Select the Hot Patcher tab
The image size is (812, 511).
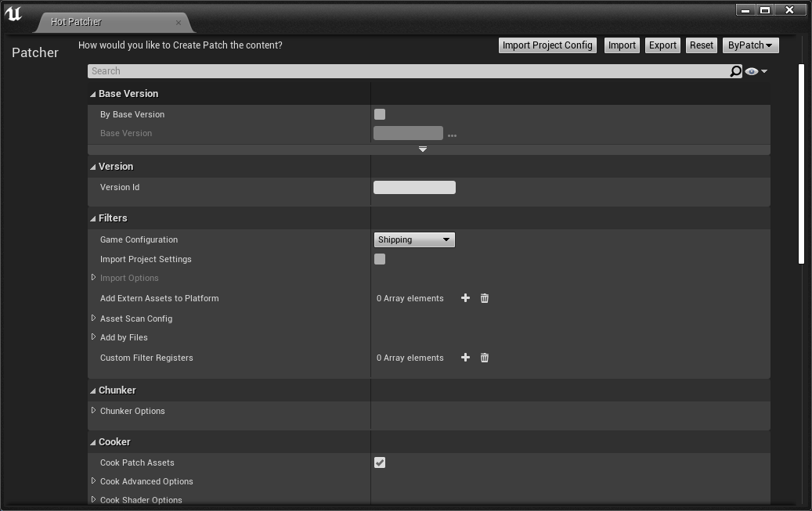[x=77, y=22]
